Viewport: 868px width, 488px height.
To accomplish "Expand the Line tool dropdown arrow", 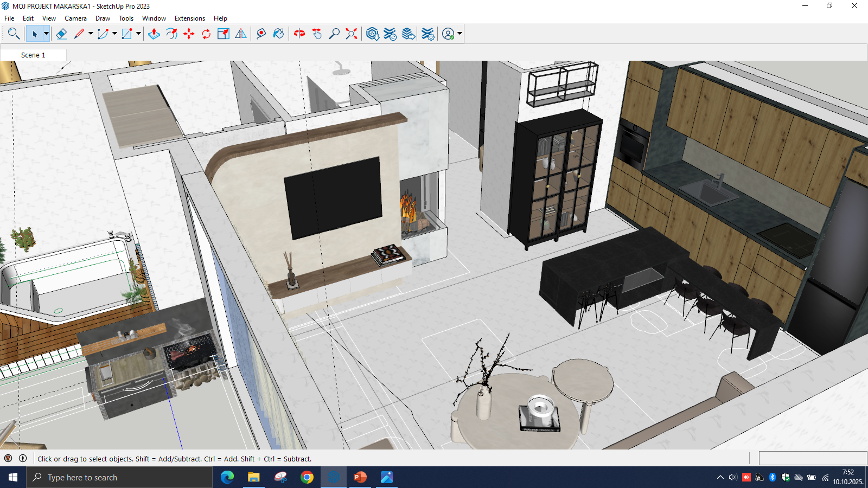I will coord(91,34).
